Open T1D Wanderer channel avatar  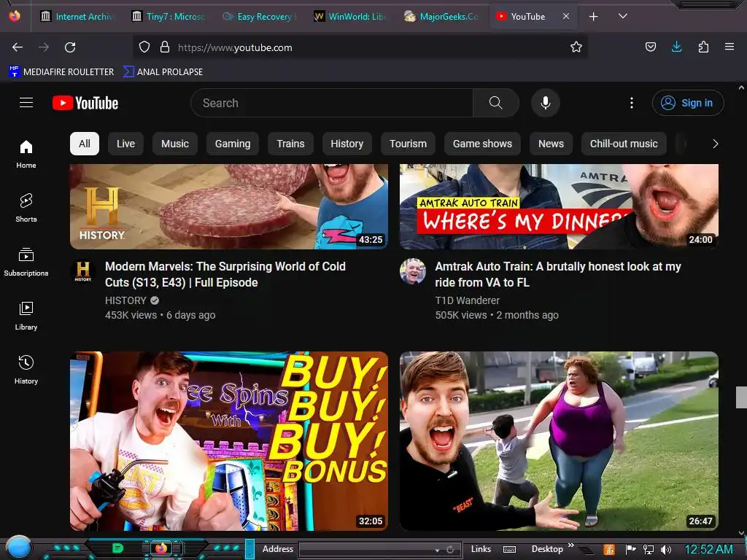[x=413, y=271]
